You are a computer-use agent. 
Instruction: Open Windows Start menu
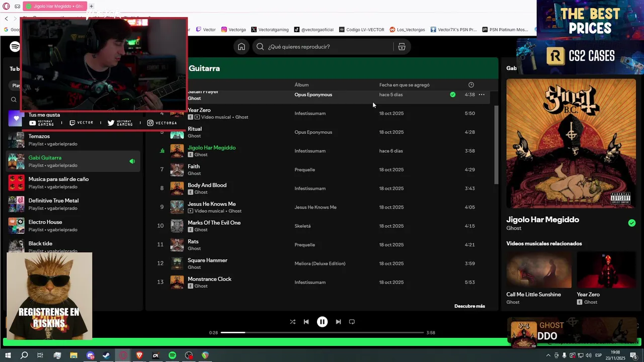coord(8,355)
